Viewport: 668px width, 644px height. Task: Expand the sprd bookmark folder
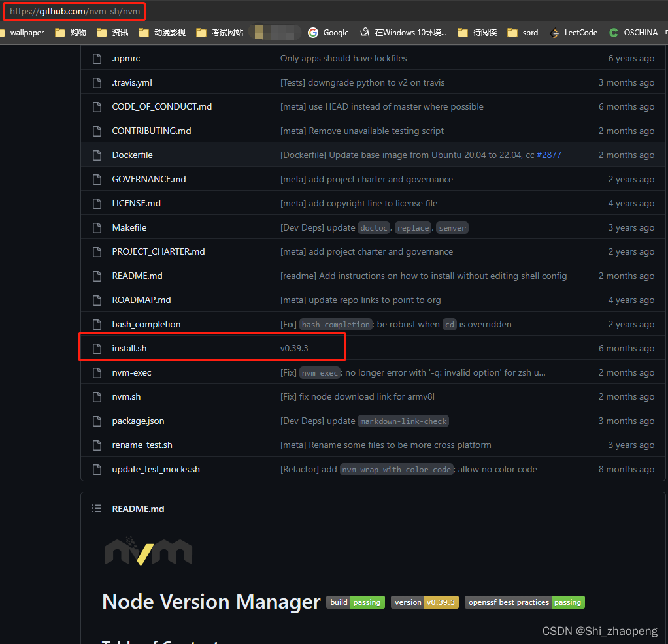523,33
